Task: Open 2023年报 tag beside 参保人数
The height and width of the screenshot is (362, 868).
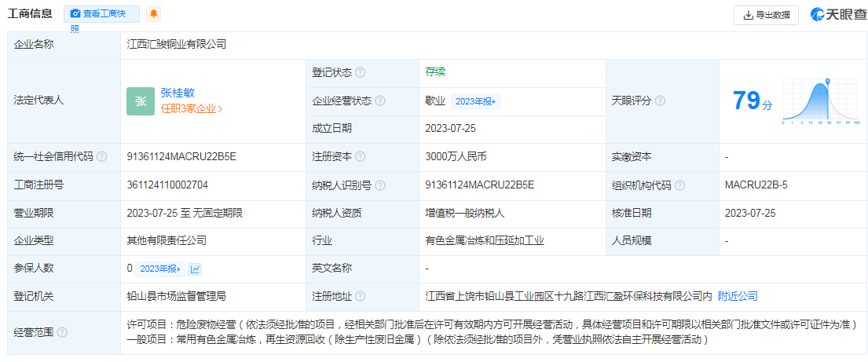Action: (160, 269)
